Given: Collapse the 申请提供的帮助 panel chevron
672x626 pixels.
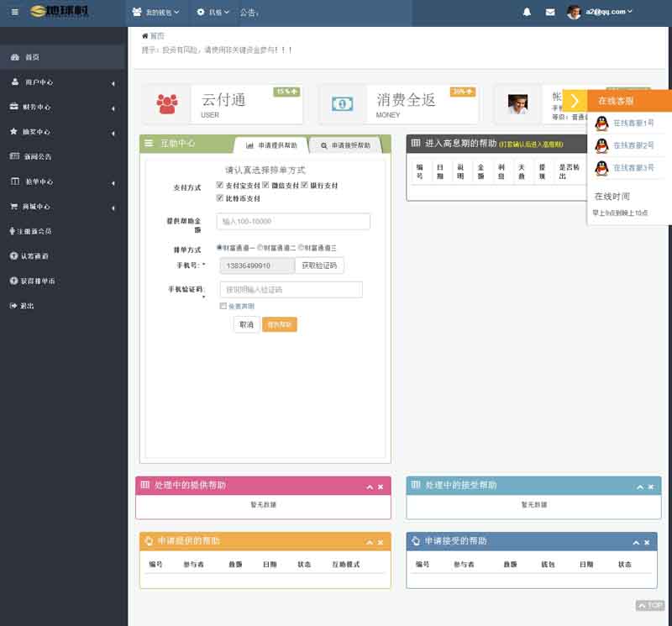Looking at the screenshot, I should click(370, 542).
